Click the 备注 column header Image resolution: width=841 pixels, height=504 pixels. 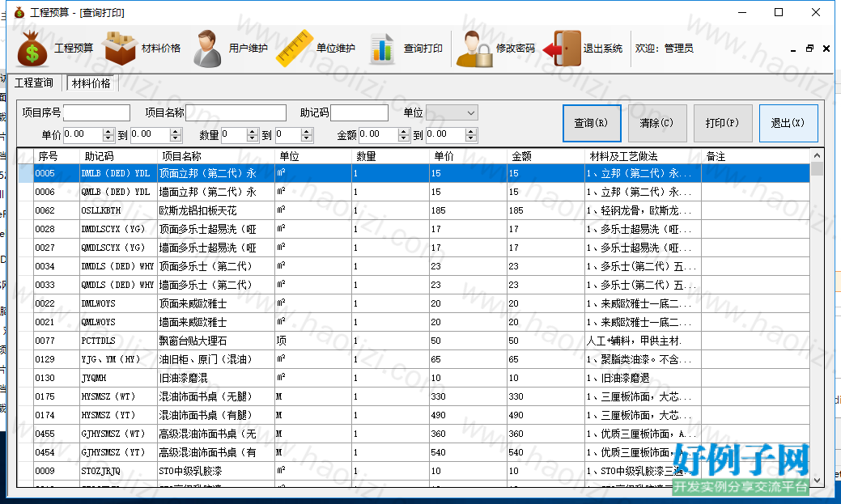coord(755,156)
